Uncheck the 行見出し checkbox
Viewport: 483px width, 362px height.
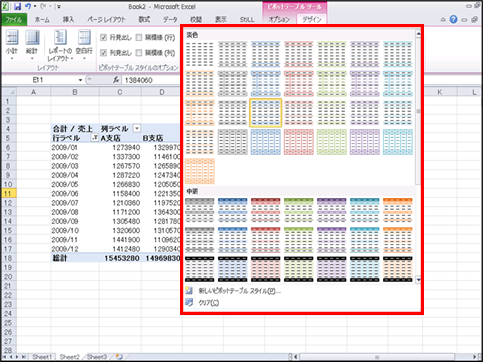click(103, 37)
